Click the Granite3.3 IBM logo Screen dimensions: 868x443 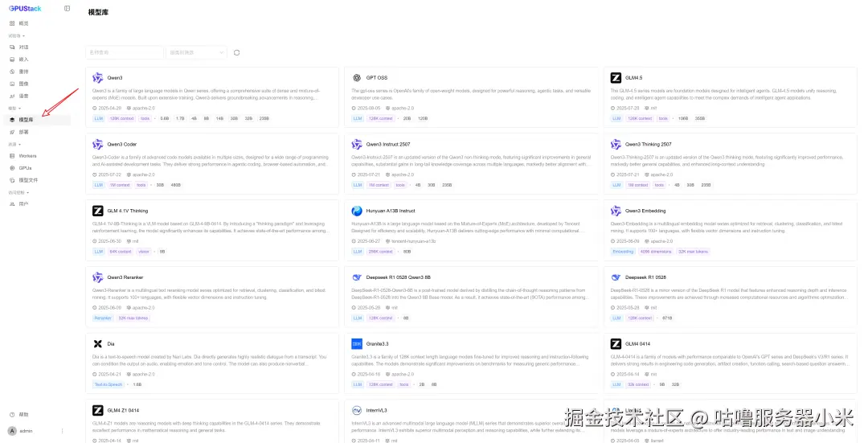357,344
